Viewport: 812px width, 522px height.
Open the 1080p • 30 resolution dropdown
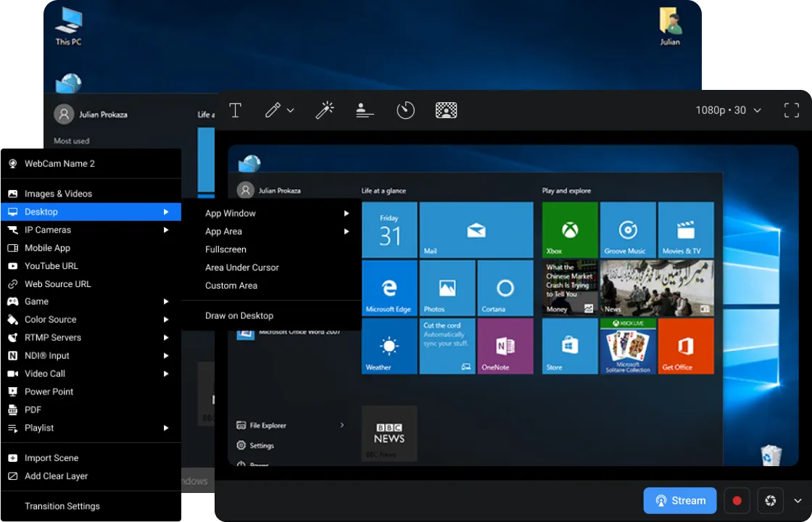728,110
